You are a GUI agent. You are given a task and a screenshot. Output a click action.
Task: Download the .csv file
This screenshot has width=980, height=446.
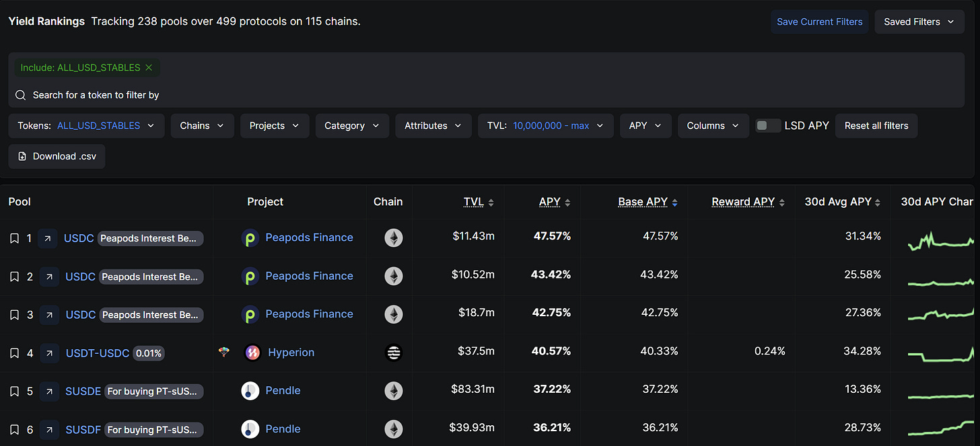point(57,156)
